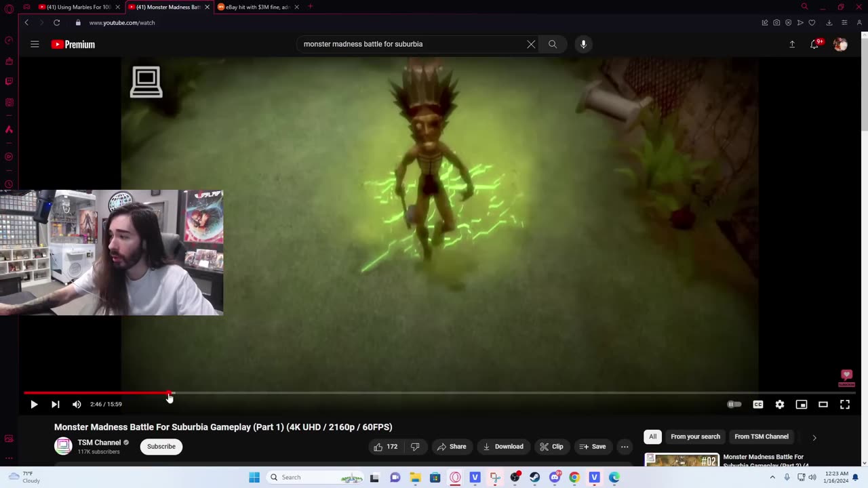Create a Clip of the video
The image size is (868, 488).
551,447
